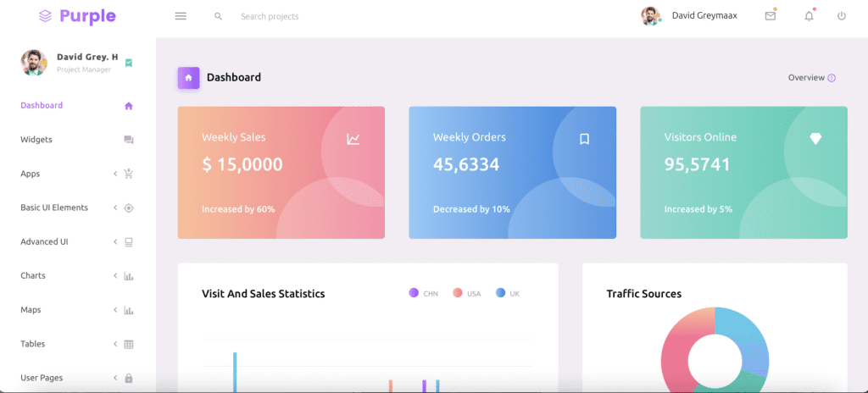Click the 95,5741 visitors value
868x393 pixels.
point(698,164)
